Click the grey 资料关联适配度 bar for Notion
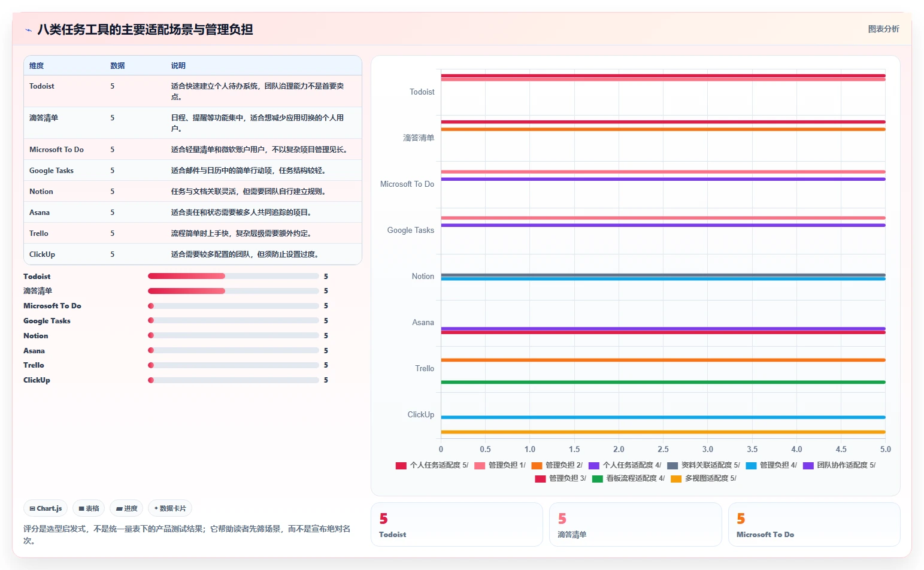 663,275
